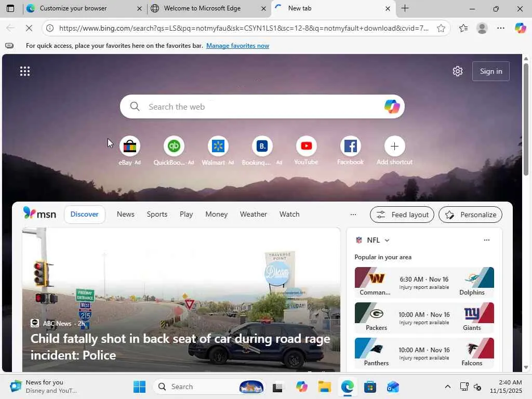Add this page to favorites star
Screen dimensions: 532x399
tap(441, 28)
